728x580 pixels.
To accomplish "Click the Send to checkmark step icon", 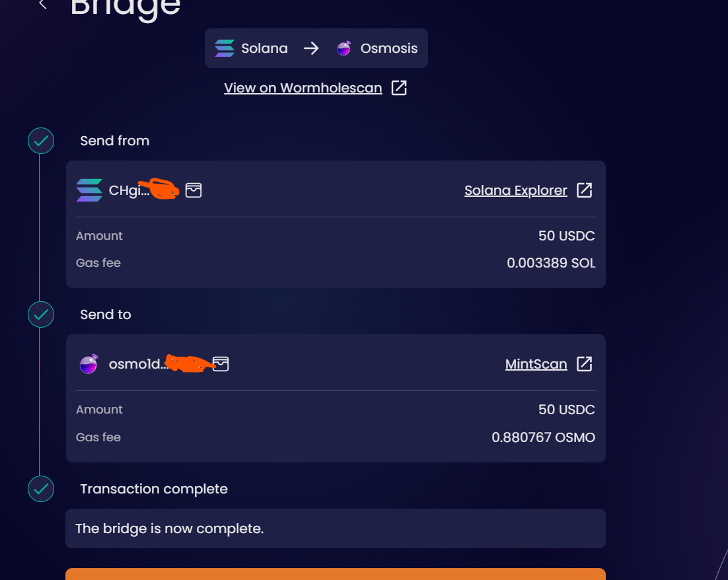I will coord(41,314).
